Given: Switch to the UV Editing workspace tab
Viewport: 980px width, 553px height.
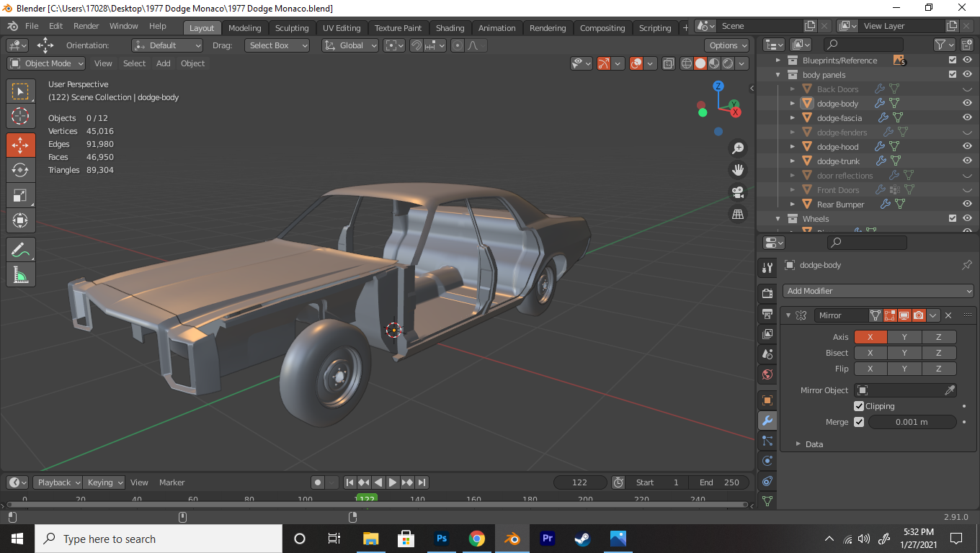Looking at the screenshot, I should pos(342,28).
